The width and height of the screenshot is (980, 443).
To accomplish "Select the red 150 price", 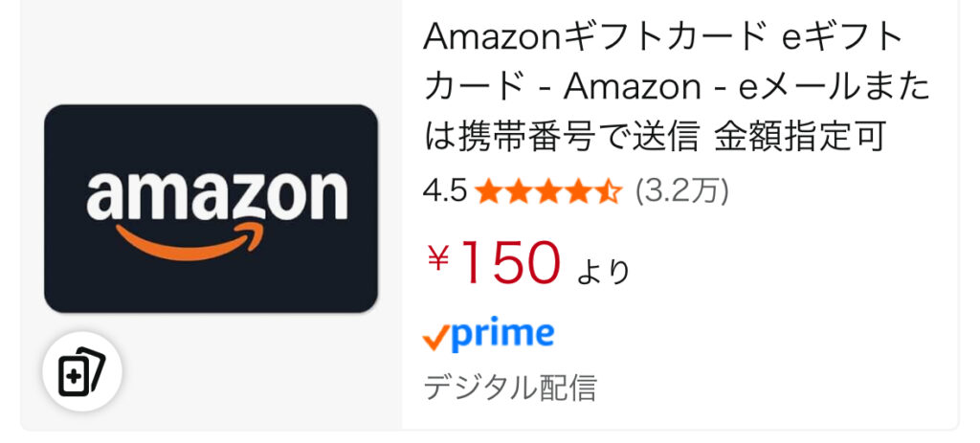I will pyautogui.click(x=510, y=262).
